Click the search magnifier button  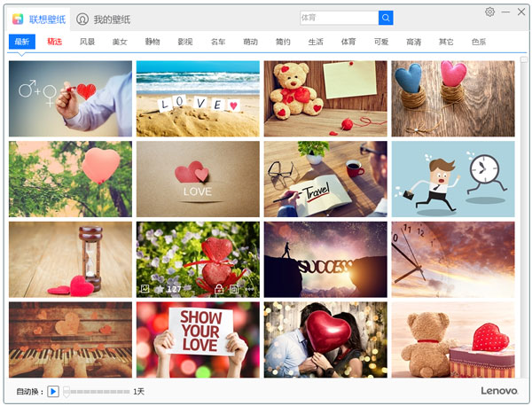pyautogui.click(x=386, y=18)
